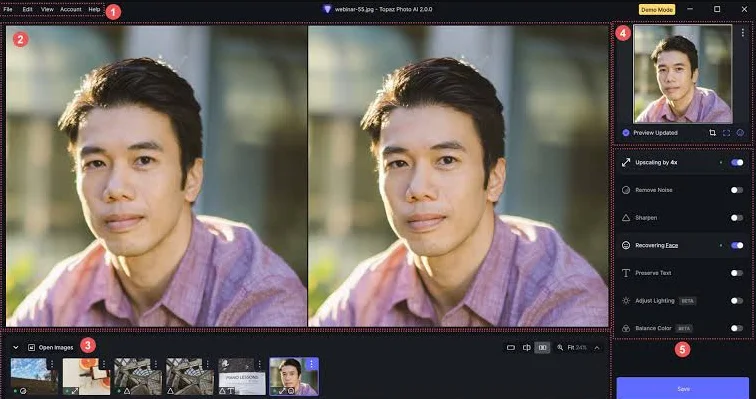The width and height of the screenshot is (756, 399).
Task: Open three-dot menu on Piano Lessons thumbnail
Action: tap(260, 364)
